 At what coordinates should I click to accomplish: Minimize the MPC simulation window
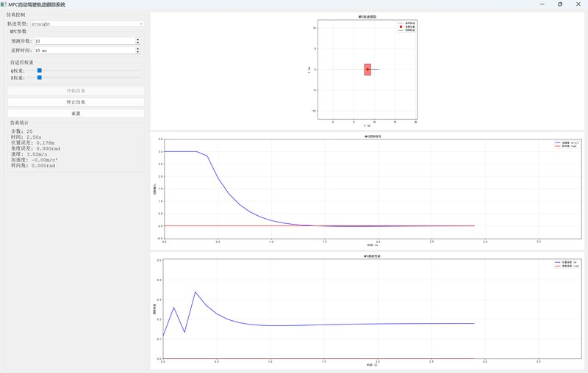point(542,4)
